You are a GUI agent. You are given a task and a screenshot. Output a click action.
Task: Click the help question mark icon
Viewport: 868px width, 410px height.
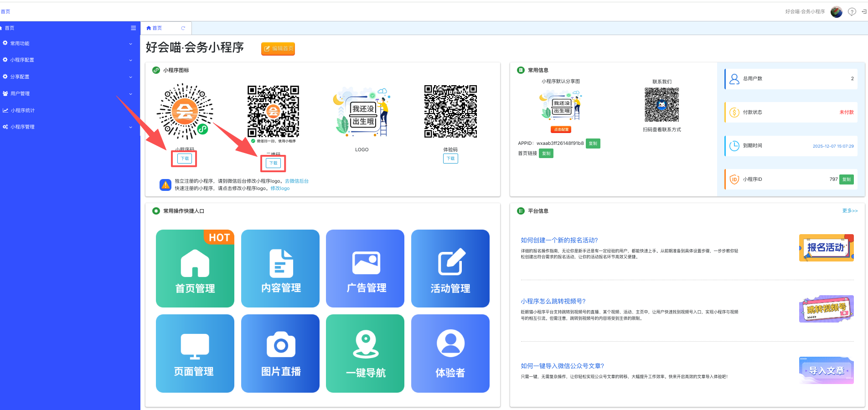coord(851,12)
